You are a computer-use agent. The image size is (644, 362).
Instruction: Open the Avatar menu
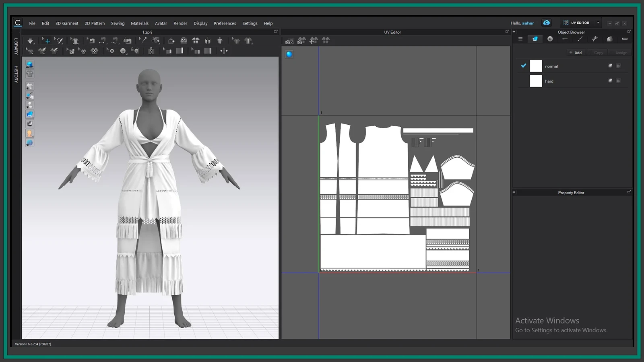(x=161, y=23)
